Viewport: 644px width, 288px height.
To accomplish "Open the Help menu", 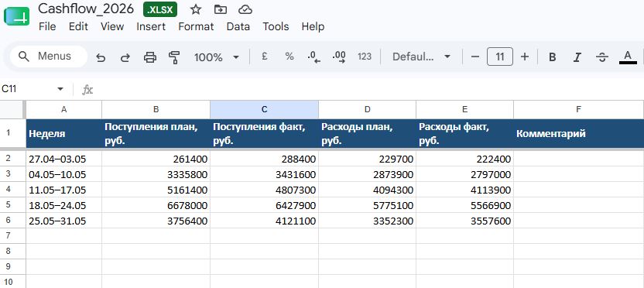I will [313, 26].
